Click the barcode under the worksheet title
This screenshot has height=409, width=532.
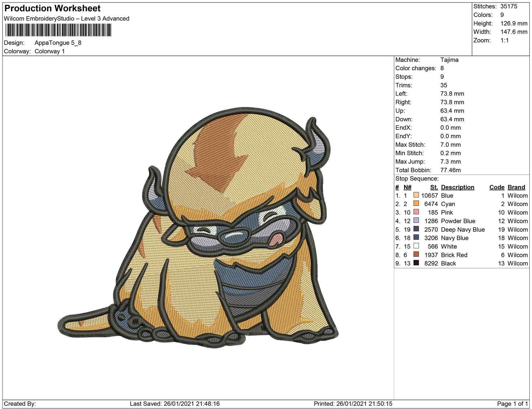58,30
